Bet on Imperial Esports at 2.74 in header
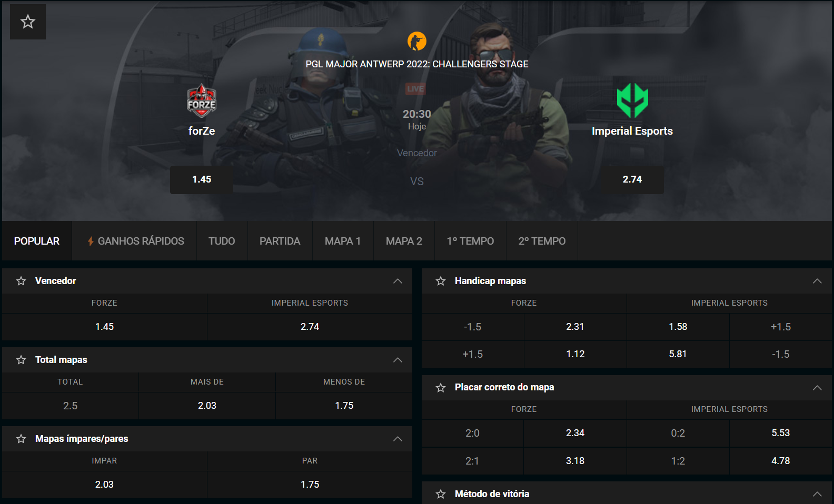This screenshot has width=834, height=504. pos(632,180)
